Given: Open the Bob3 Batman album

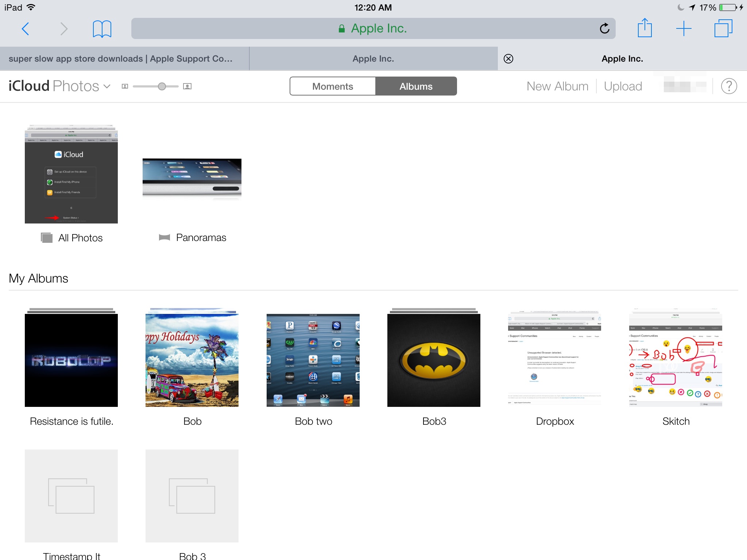Looking at the screenshot, I should coord(434,360).
